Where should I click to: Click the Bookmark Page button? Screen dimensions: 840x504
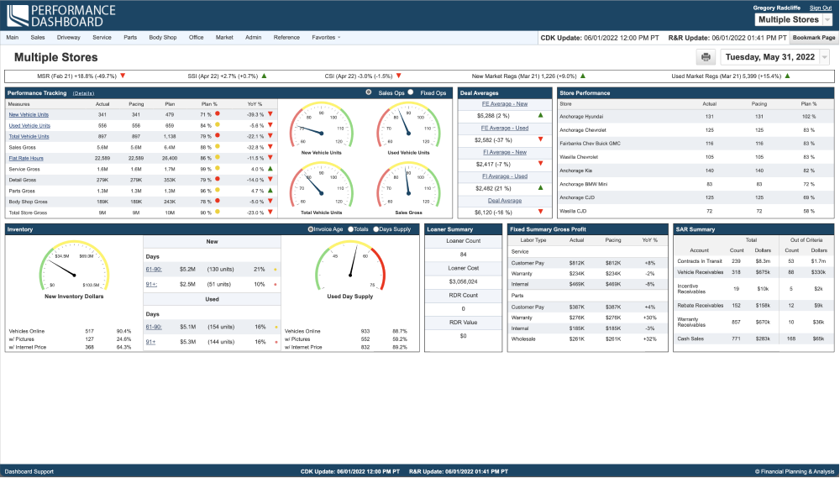pos(814,38)
